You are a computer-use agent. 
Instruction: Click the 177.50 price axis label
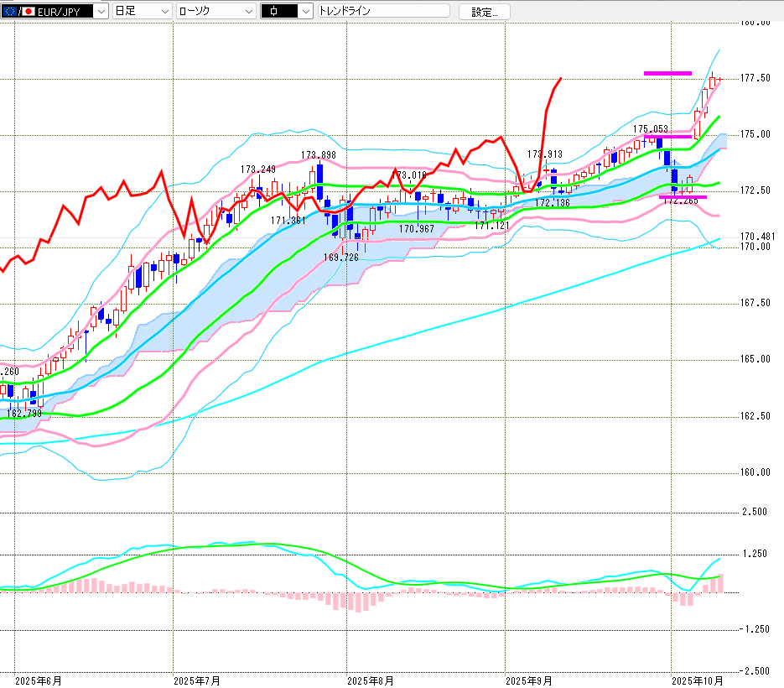755,78
